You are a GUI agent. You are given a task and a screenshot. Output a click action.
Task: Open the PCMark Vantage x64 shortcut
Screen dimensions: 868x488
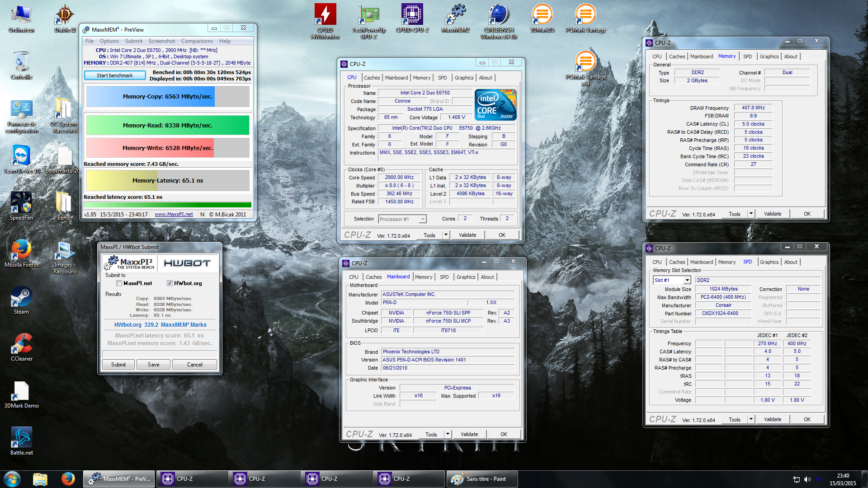click(585, 69)
